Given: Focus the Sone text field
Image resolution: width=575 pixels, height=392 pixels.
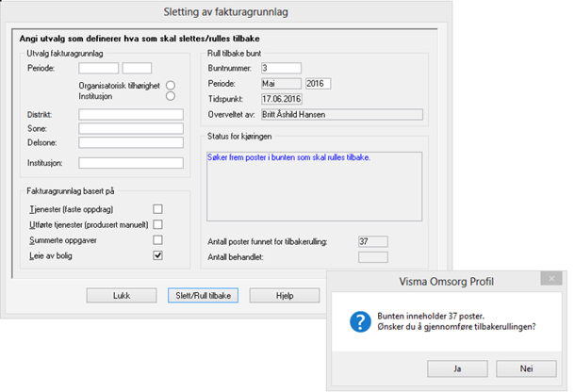Looking at the screenshot, I should coord(130,128).
